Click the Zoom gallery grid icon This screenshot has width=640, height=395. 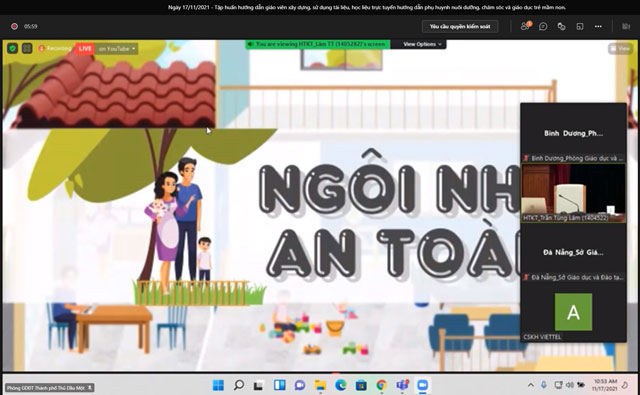(x=27, y=49)
